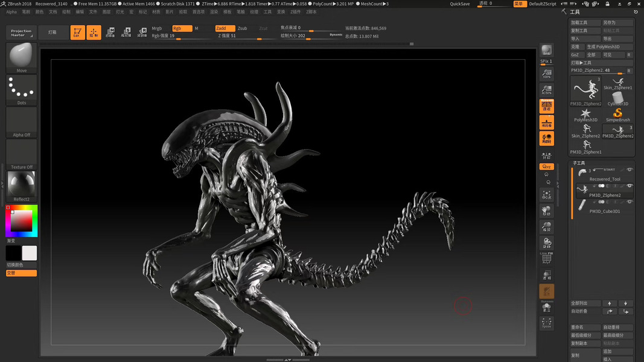The height and width of the screenshot is (362, 644).
Task: Activate the Edit mode button
Action: point(77,33)
